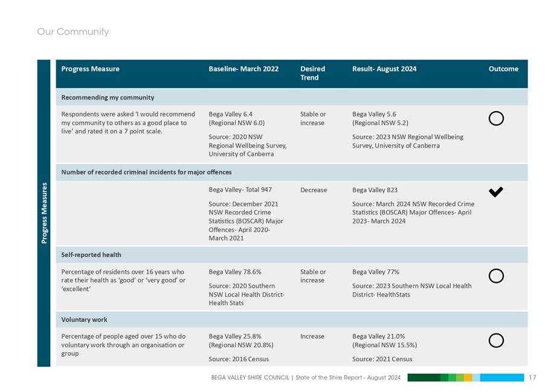The width and height of the screenshot is (554, 392).
Task: Click the 'Source: March 2024 NSW Recorded Crime' text
Action: point(413,213)
